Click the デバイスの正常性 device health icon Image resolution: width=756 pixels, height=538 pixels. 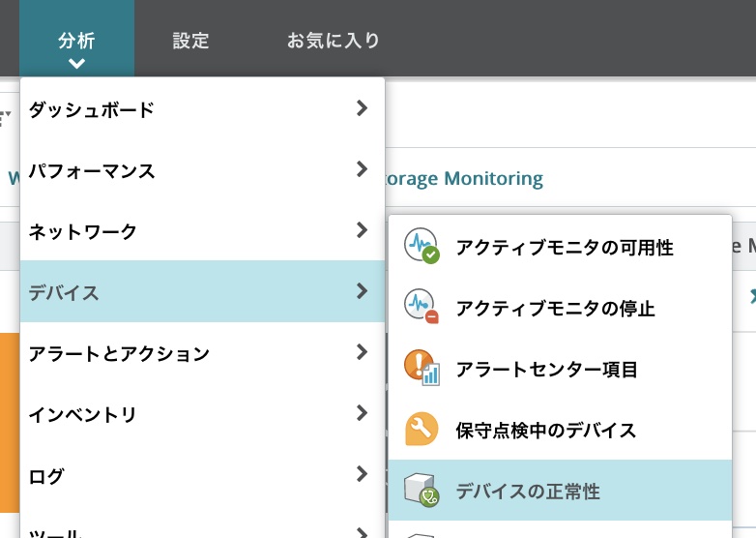coord(422,491)
